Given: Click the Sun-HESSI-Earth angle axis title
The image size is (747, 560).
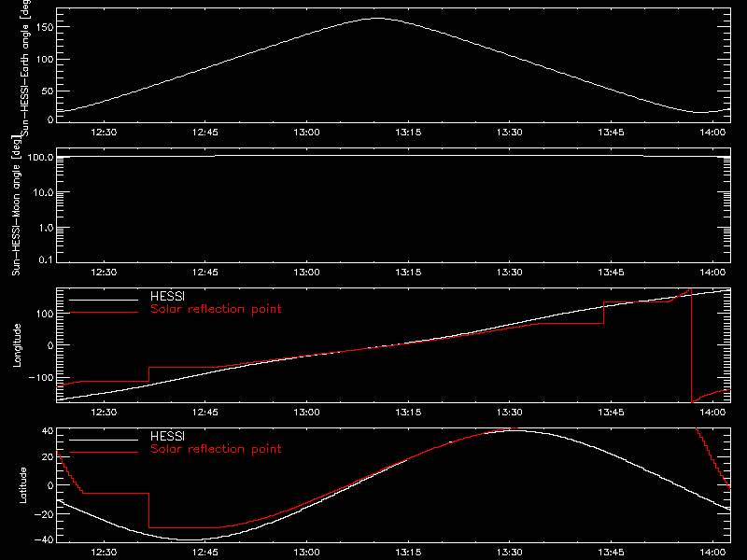Looking at the screenshot, I should [x=25, y=68].
